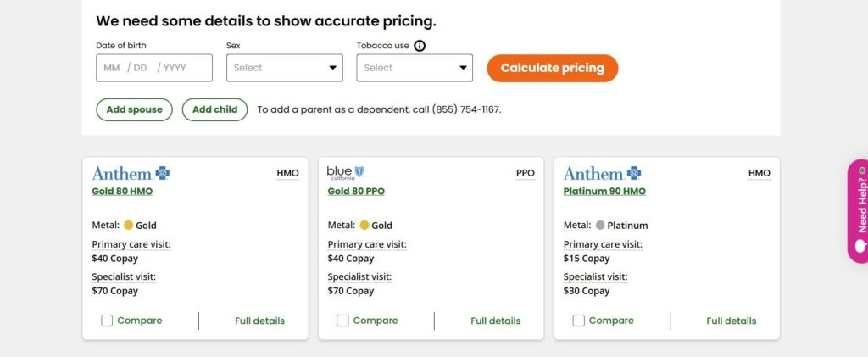Click the platinum Metal swatch on Platinum 90 HMO

[600, 226]
